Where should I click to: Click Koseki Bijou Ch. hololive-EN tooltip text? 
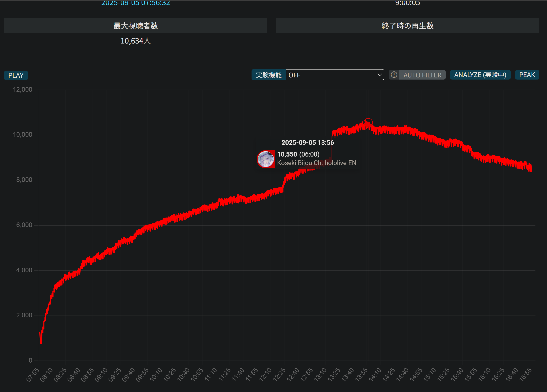coord(316,163)
